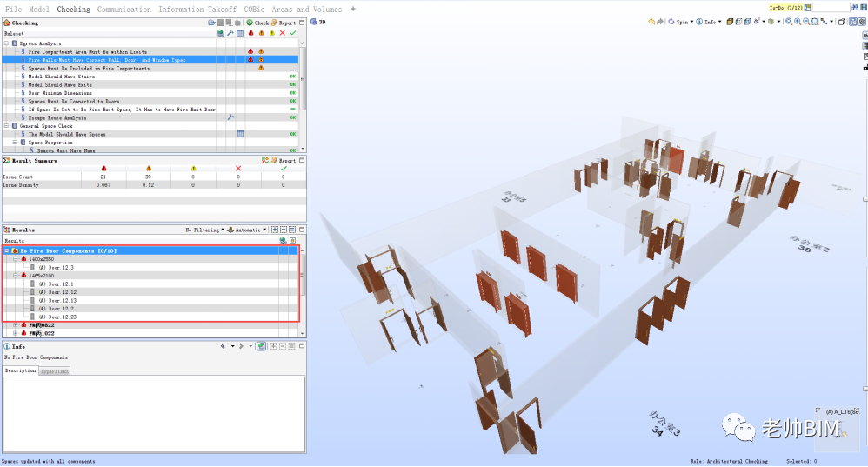Open ruleset folder icon in Checking panel
868x467 pixels.
211,23
